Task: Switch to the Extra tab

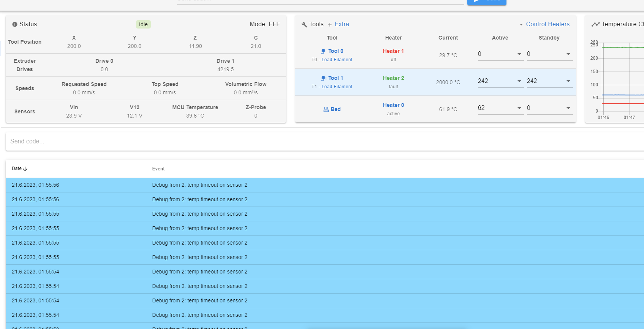Action: tap(342, 24)
